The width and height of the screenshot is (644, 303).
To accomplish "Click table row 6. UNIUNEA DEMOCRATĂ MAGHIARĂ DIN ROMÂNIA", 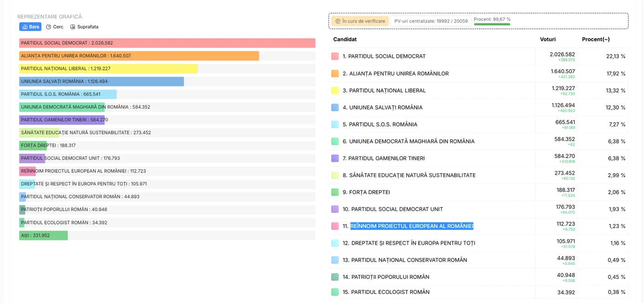I will pos(478,141).
